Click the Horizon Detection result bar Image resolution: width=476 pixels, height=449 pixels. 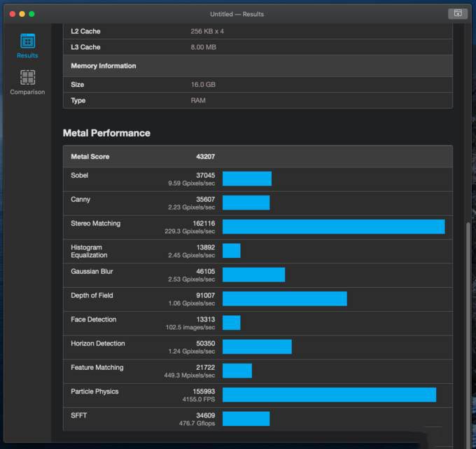tap(257, 347)
